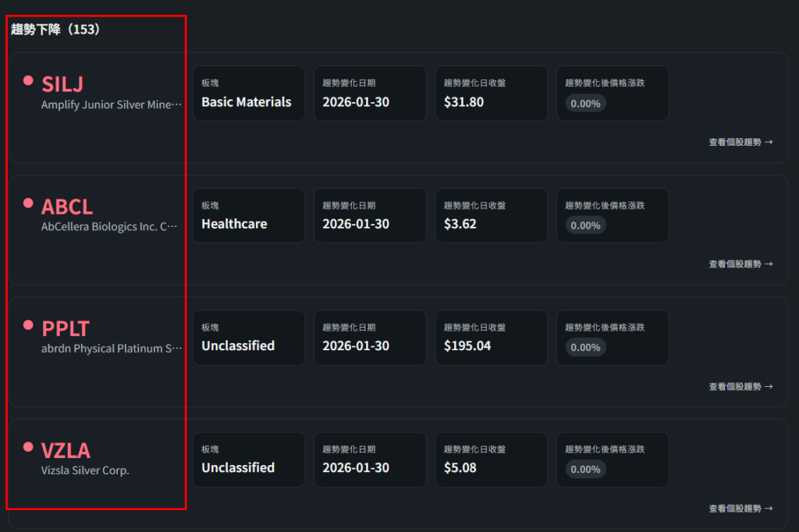
Task: Select the Basic Materials sector card
Action: [x=248, y=94]
